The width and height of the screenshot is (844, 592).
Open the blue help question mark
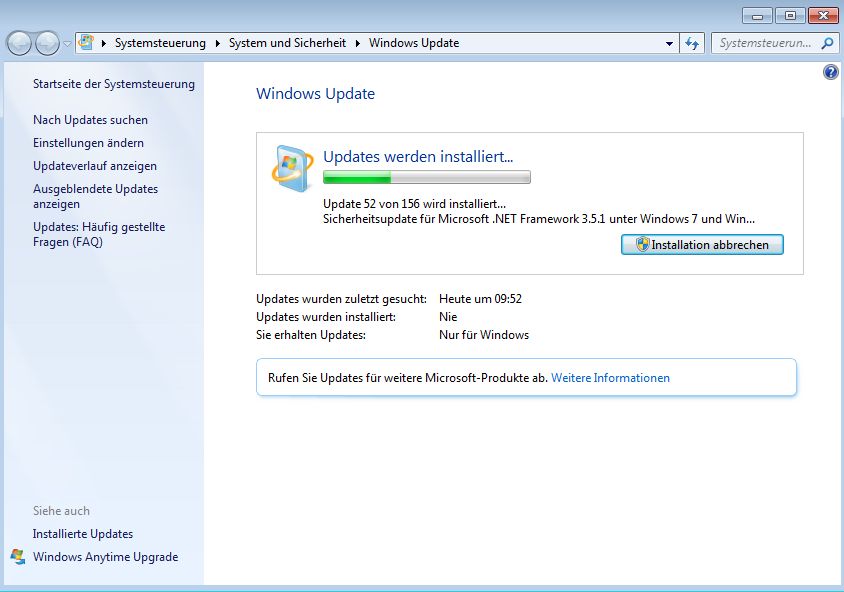point(831,72)
